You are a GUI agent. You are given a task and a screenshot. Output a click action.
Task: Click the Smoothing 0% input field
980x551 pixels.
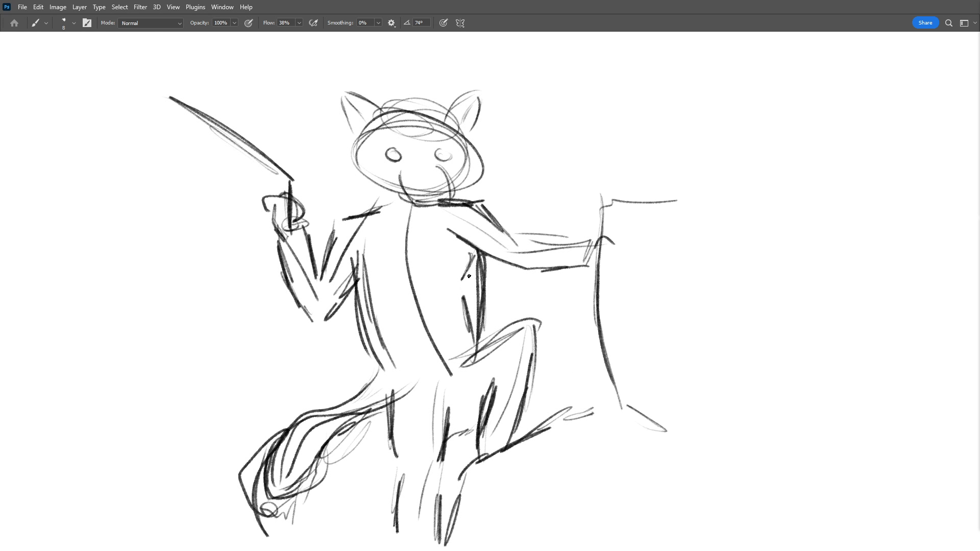[365, 23]
